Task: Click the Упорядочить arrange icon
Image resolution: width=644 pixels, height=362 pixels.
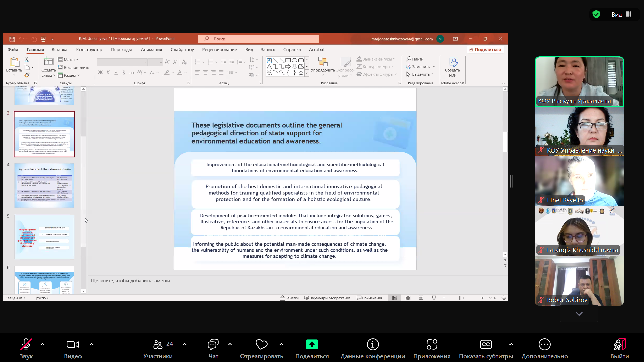Action: point(323,62)
